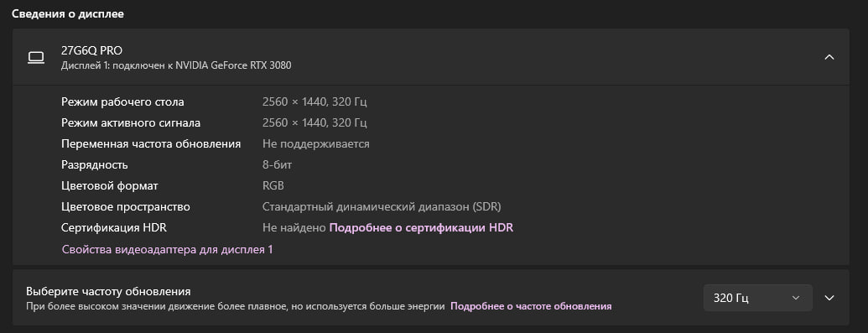868x333 pixels.
Task: Follow the Подробнее о частоте обновления link
Action: (x=531, y=306)
